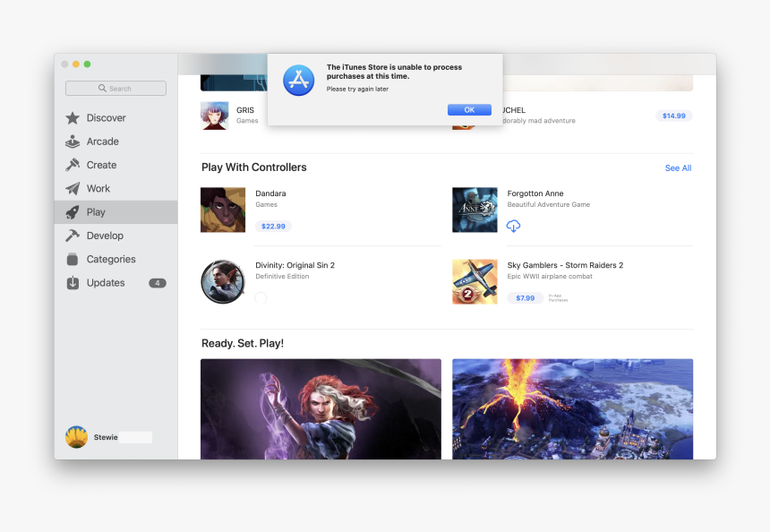Viewport: 770px width, 532px height.
Task: Dismiss the iTunes Store alert with OK
Action: click(469, 109)
